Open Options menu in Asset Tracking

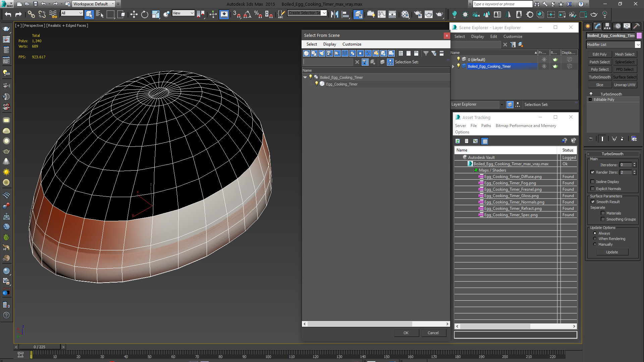click(462, 132)
